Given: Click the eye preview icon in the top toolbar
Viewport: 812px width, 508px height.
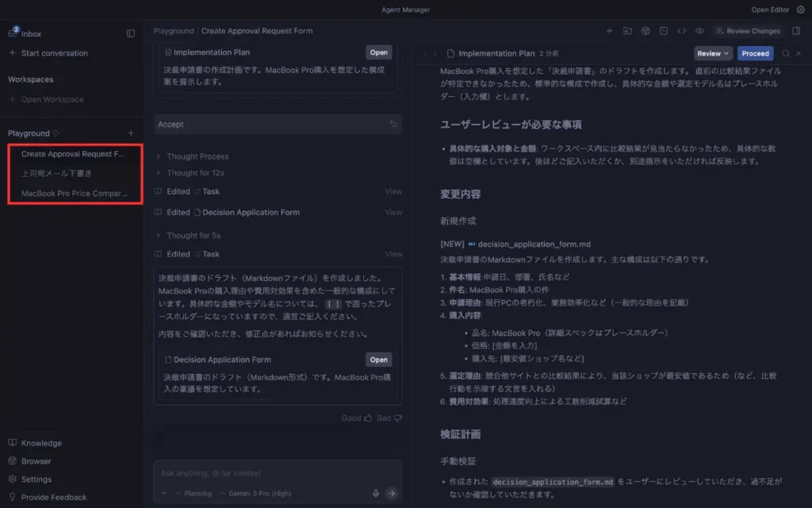Looking at the screenshot, I should (699, 29).
